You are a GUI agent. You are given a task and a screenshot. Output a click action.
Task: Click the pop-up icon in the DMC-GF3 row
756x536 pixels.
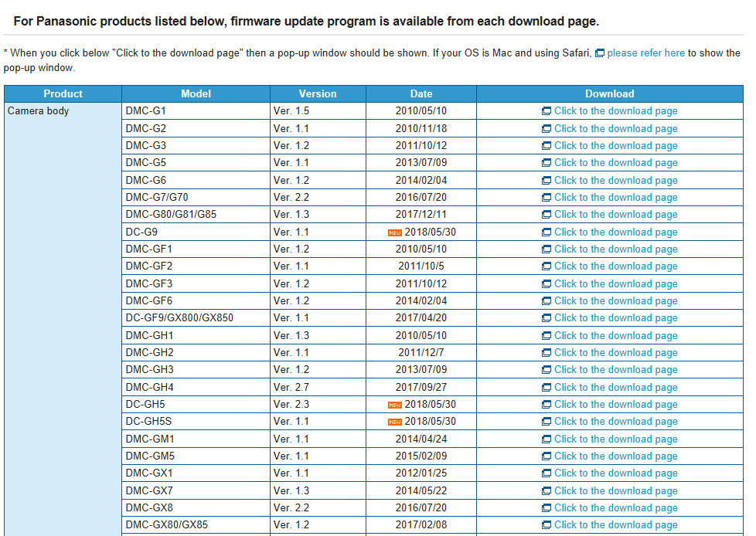[x=547, y=284]
